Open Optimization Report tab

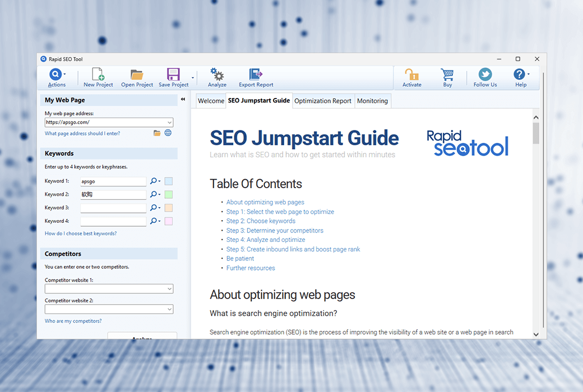coord(323,101)
